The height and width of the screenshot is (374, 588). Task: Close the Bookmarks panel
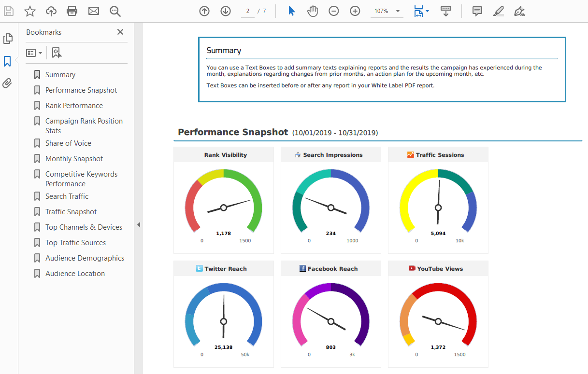(120, 32)
